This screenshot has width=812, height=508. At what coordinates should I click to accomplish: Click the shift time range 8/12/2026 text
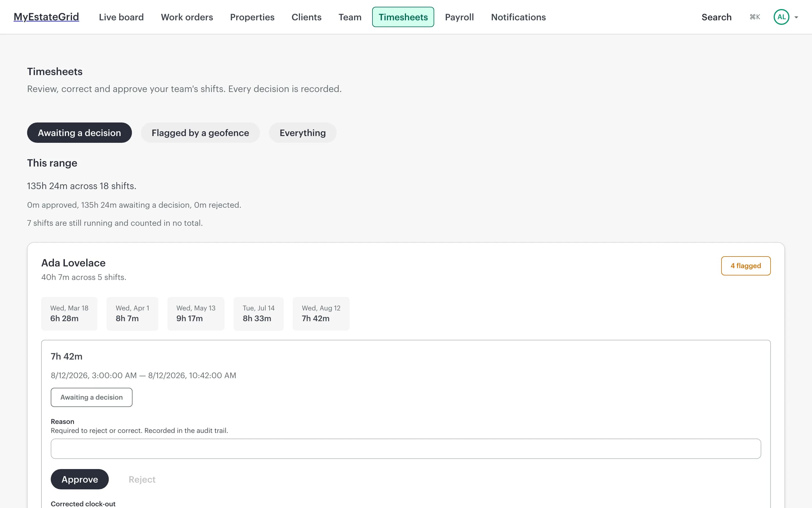tap(143, 375)
